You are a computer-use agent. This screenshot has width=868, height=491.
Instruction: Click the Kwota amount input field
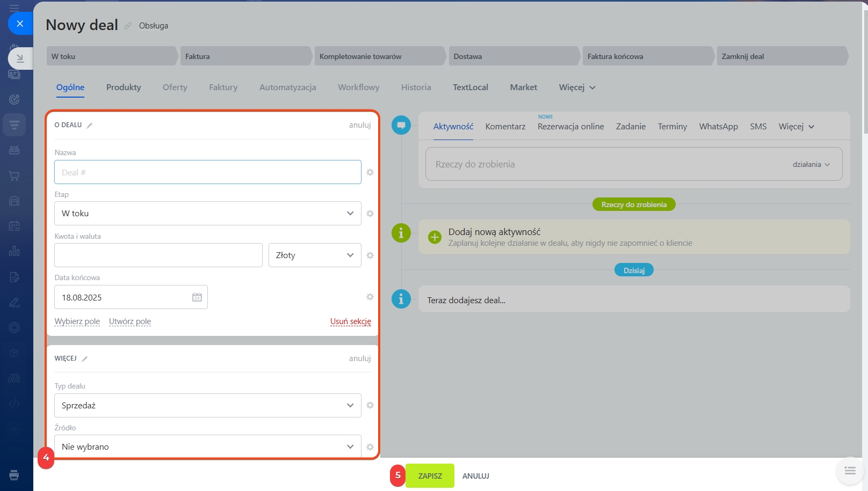point(158,255)
